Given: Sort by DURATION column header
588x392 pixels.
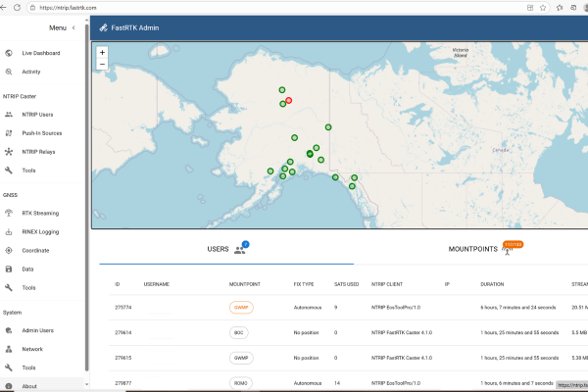Looking at the screenshot, I should pyautogui.click(x=492, y=284).
